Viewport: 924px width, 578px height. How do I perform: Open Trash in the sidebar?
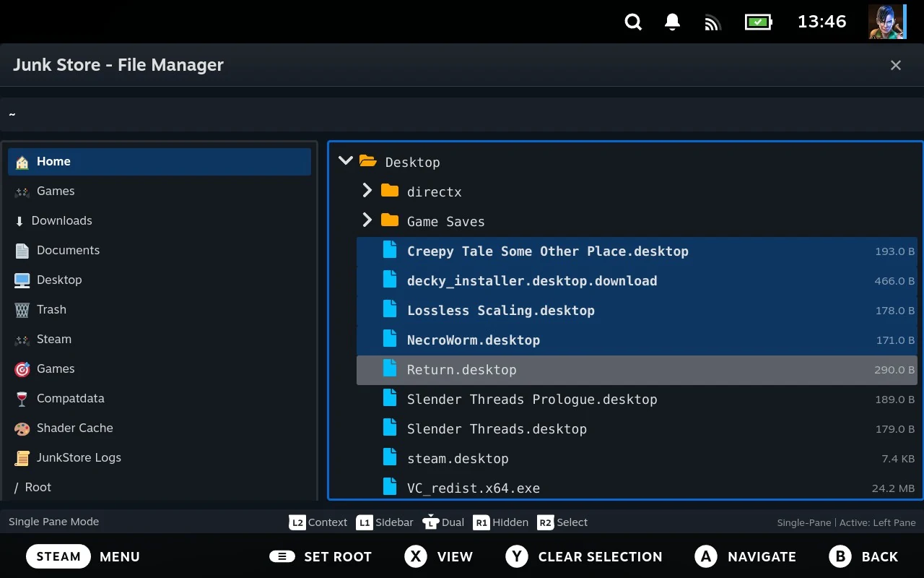click(x=160, y=309)
